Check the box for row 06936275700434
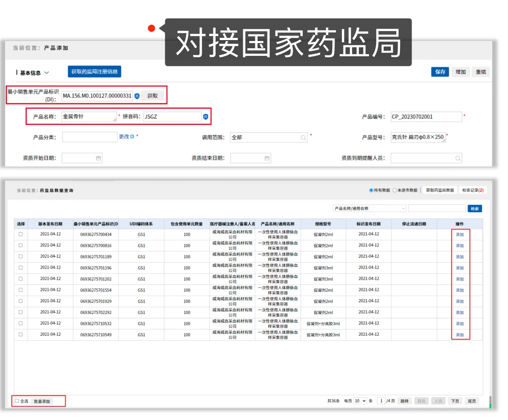The width and height of the screenshot is (508, 420). tap(21, 234)
